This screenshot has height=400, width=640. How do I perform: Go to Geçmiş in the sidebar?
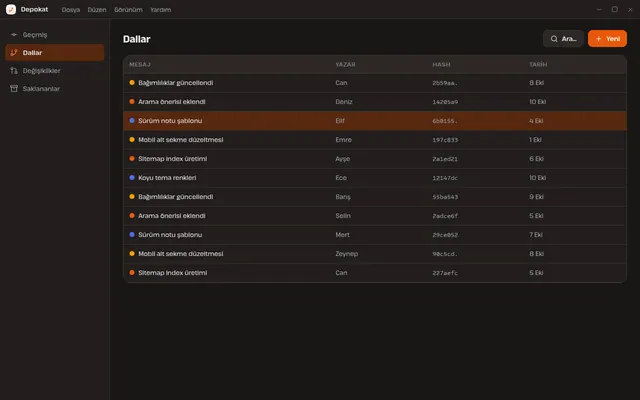[55, 35]
